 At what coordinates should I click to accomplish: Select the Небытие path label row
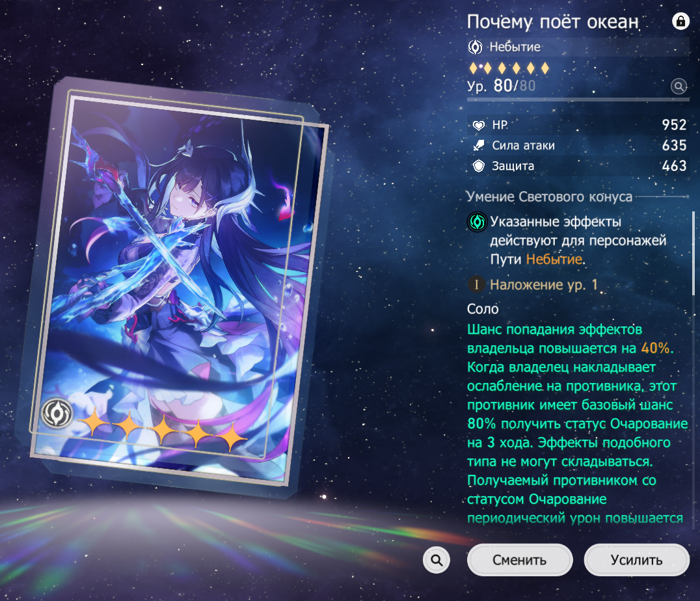(x=578, y=47)
